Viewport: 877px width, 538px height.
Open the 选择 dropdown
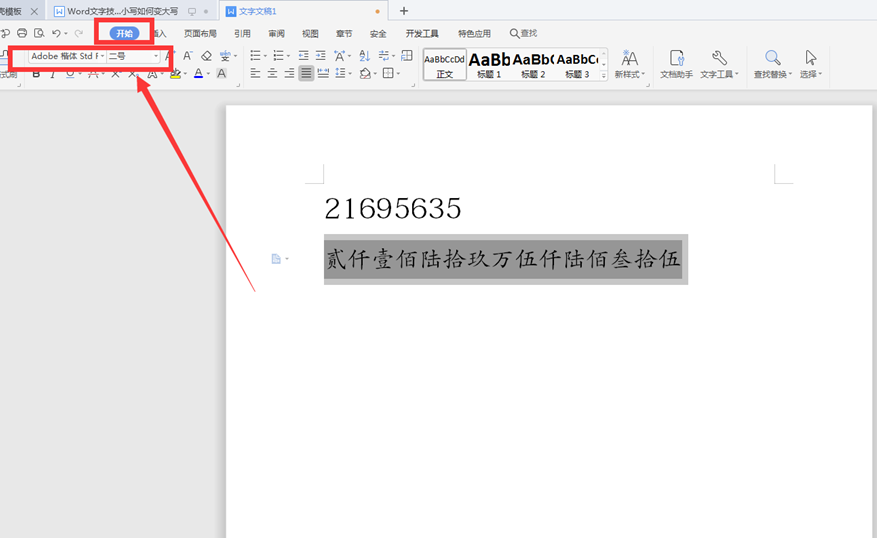click(811, 64)
